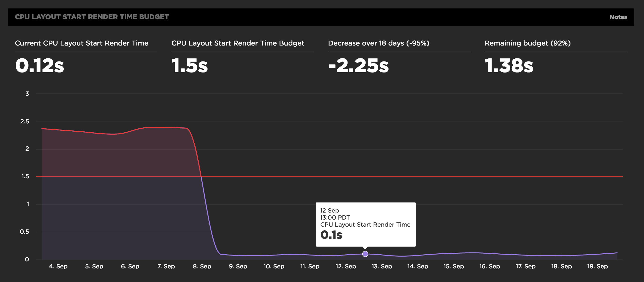Click the Notes button in top right
Viewport: 644px width, 282px height.
pyautogui.click(x=619, y=17)
